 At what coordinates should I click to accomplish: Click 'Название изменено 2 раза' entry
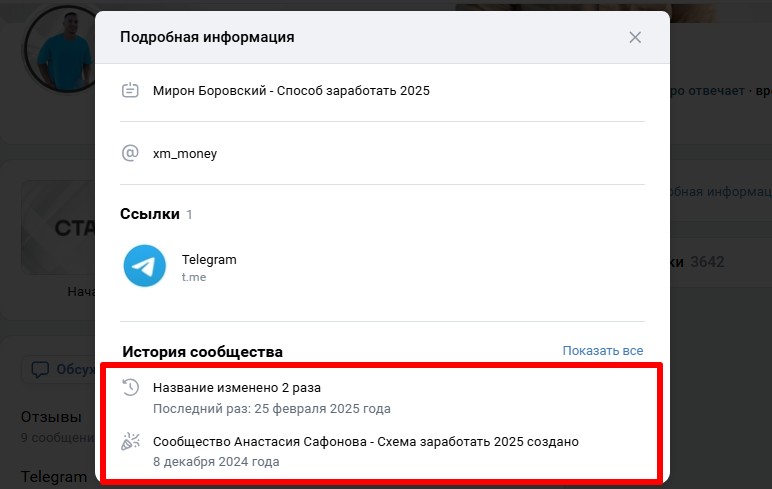coord(237,387)
